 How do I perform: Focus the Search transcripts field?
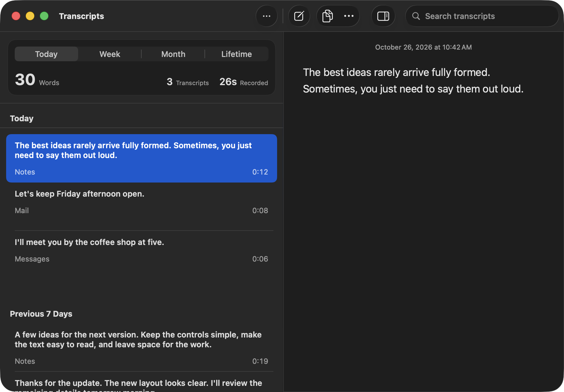pyautogui.click(x=482, y=16)
